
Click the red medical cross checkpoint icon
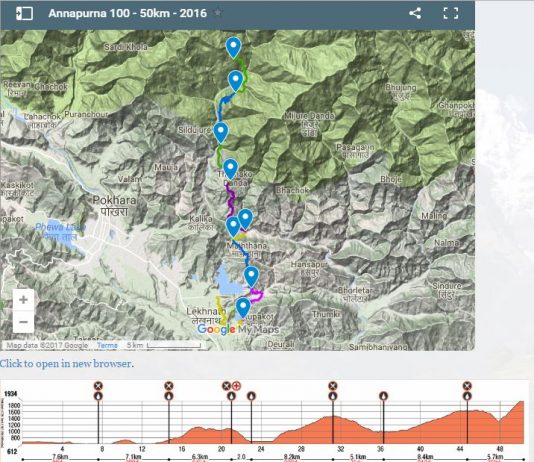pyautogui.click(x=236, y=386)
